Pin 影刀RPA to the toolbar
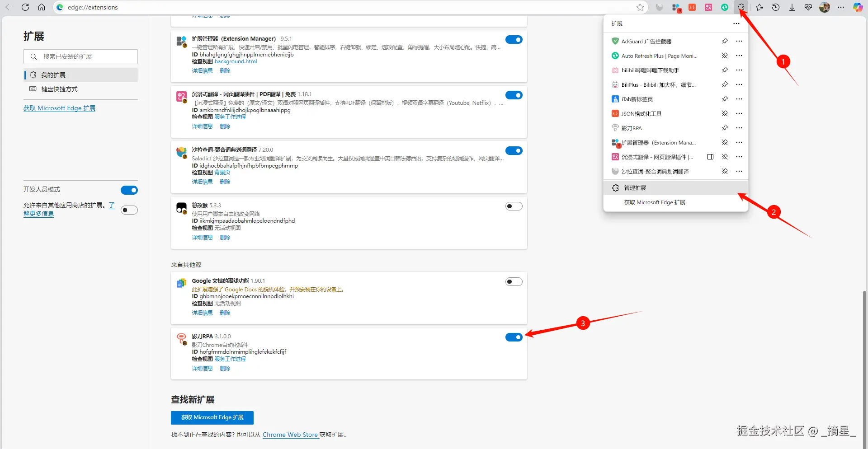The height and width of the screenshot is (449, 868). click(725, 128)
